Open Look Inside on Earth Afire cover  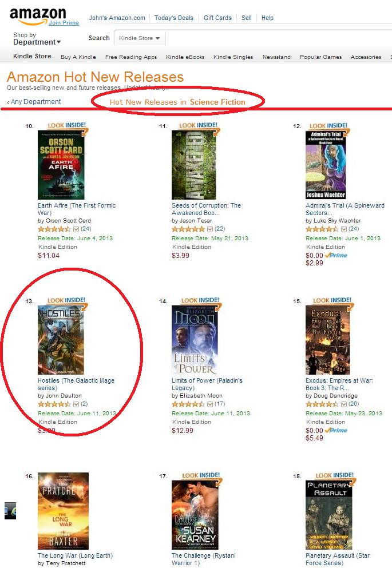pos(67,125)
